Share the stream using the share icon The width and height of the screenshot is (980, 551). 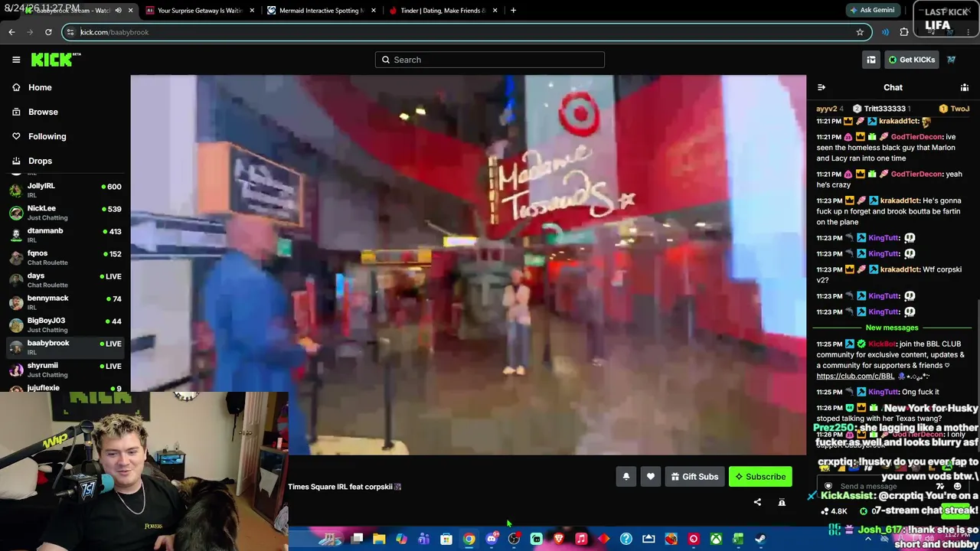coord(757,502)
